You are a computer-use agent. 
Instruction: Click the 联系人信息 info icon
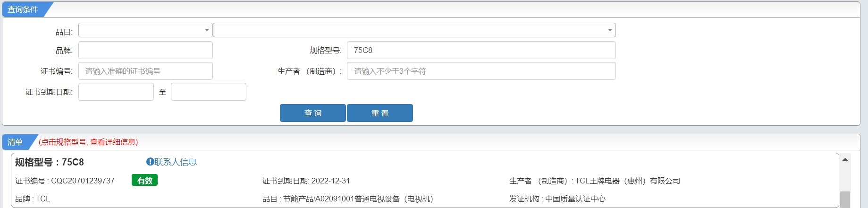150,162
